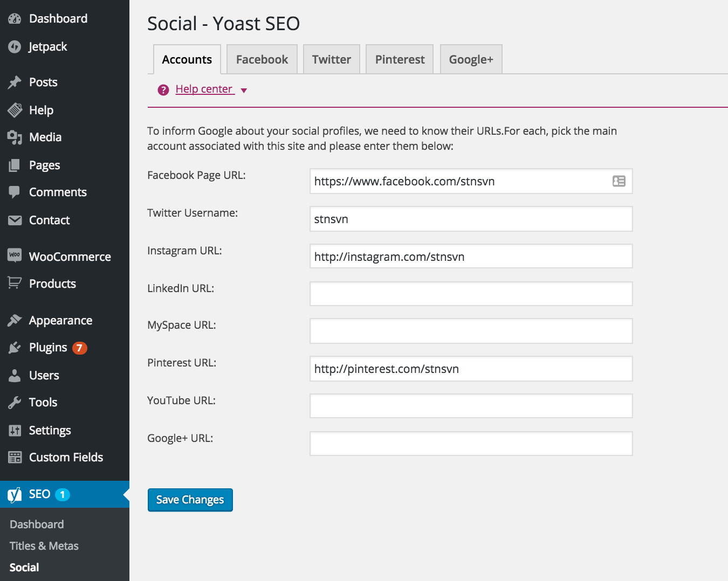Click the Users person icon
Image resolution: width=728 pixels, height=581 pixels.
pyautogui.click(x=15, y=376)
